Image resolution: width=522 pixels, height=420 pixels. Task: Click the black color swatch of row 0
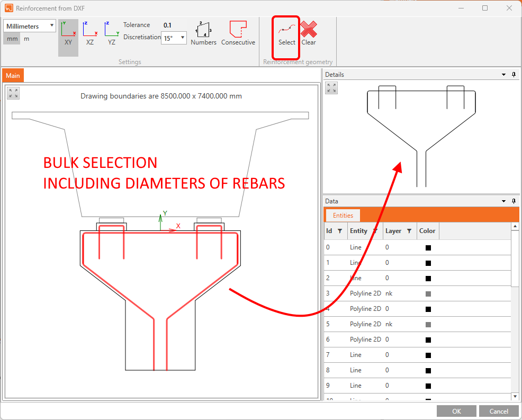[x=428, y=247]
